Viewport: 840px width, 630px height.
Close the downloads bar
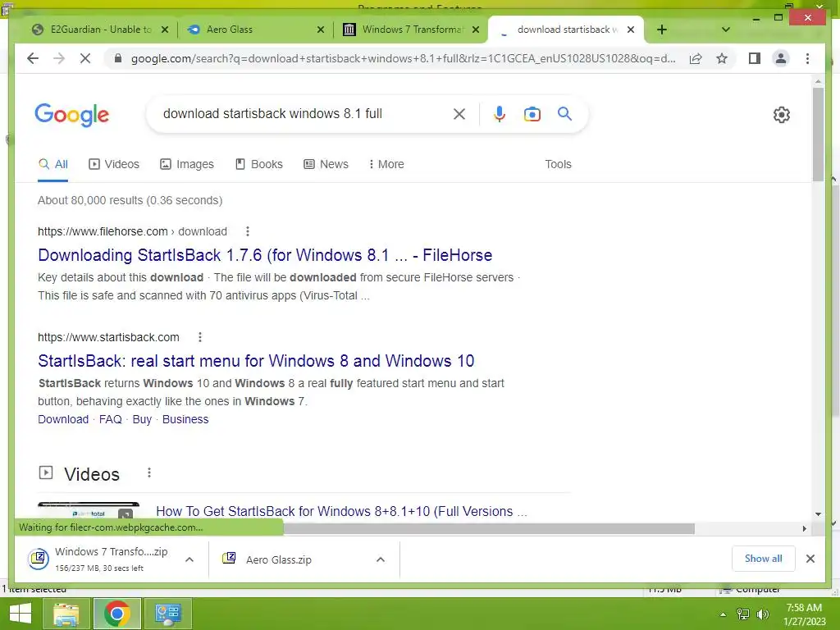coord(810,559)
